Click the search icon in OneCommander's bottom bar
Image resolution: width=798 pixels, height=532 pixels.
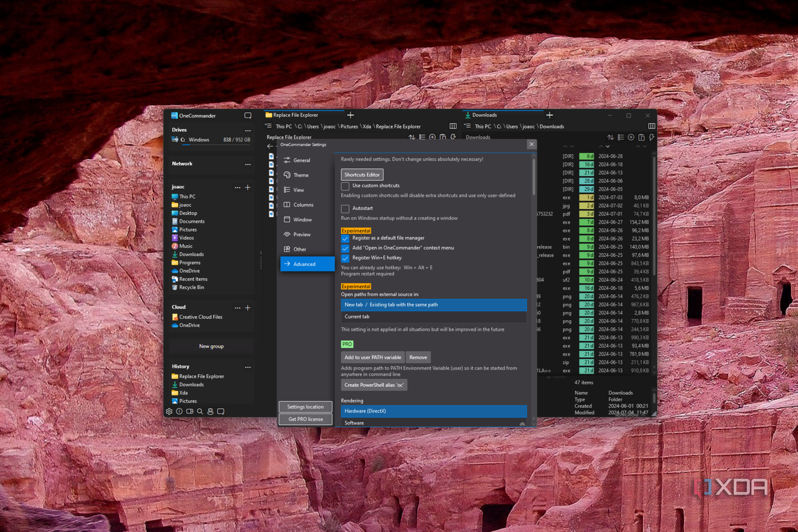click(200, 411)
